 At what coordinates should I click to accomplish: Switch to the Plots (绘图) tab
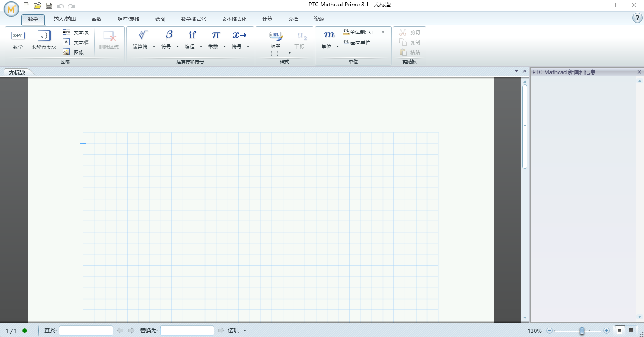pyautogui.click(x=160, y=19)
